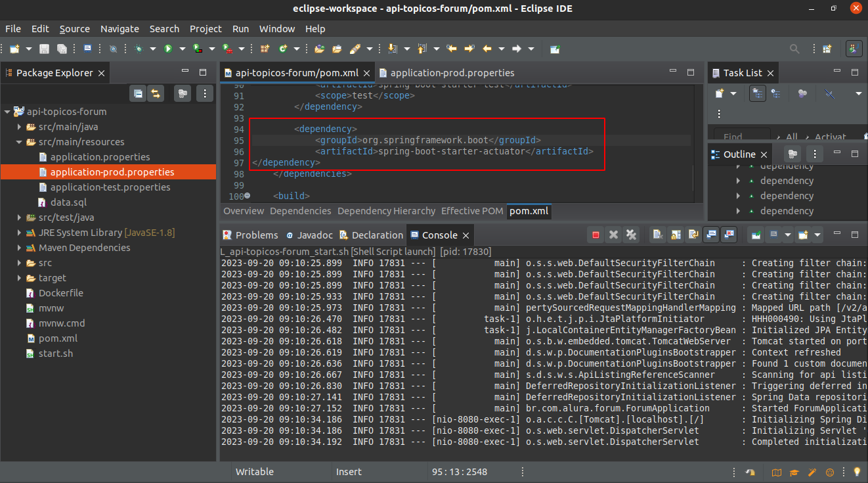This screenshot has height=483, width=868.
Task: Open the Navigate menu
Action: click(119, 29)
